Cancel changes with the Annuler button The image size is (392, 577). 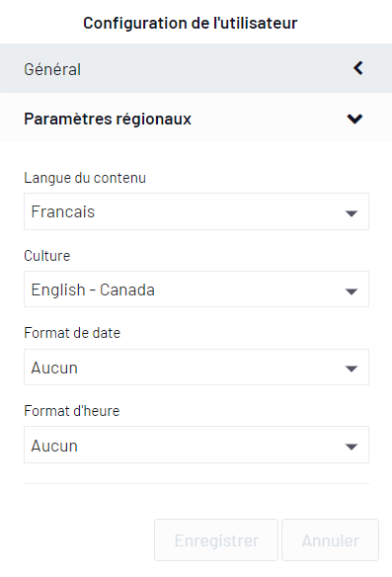pos(330,540)
